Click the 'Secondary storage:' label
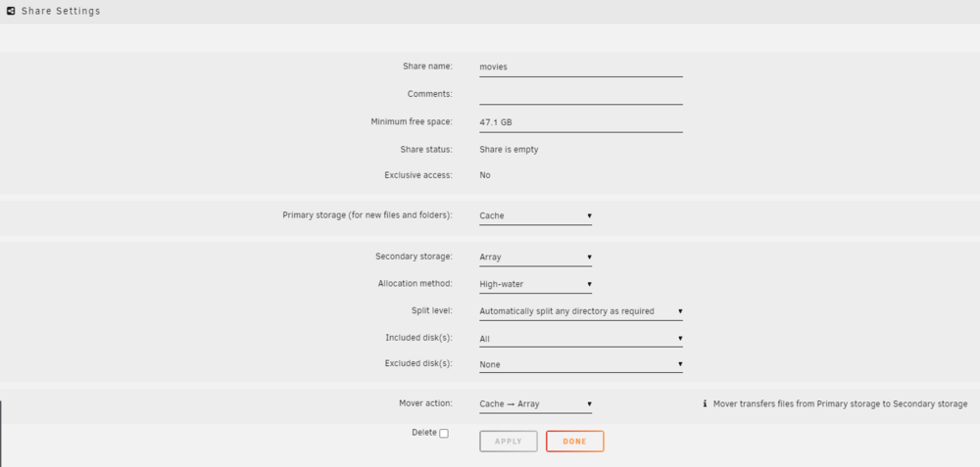Viewport: 980px width, 467px height. (414, 257)
